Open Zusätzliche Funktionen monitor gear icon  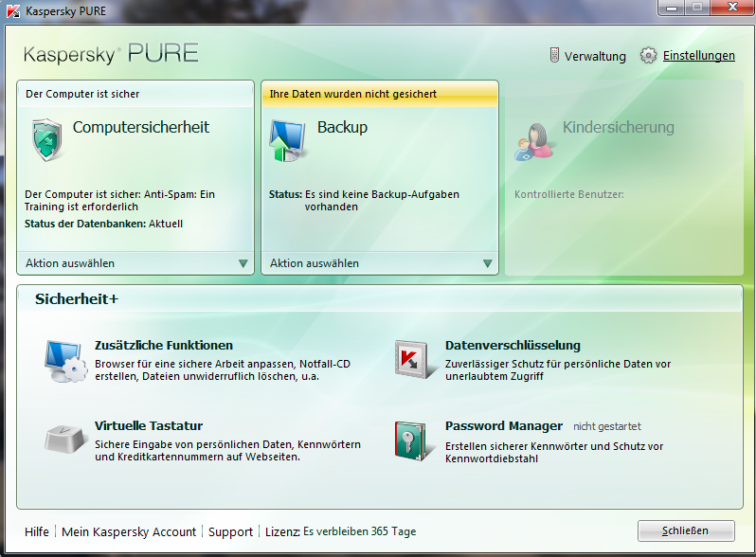tap(66, 360)
